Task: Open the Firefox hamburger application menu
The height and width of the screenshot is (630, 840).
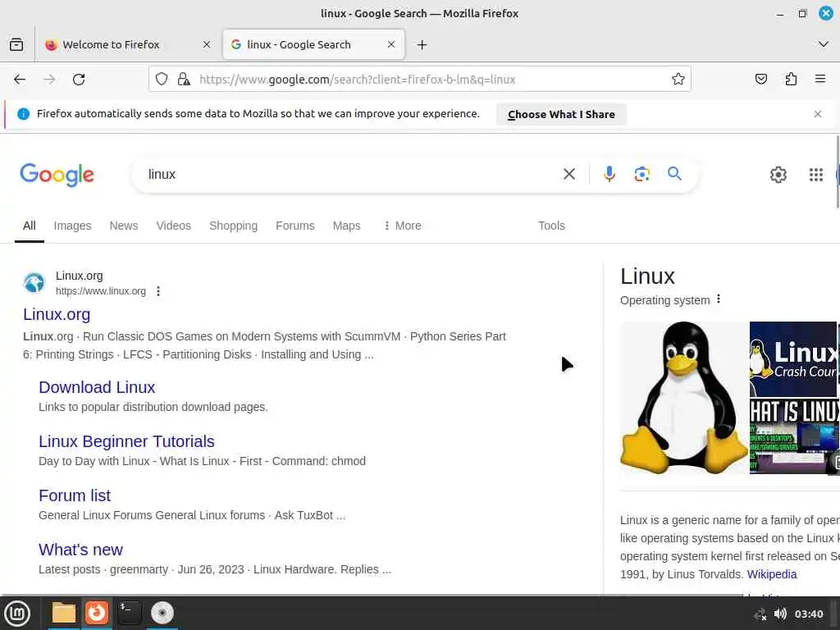Action: pyautogui.click(x=819, y=80)
